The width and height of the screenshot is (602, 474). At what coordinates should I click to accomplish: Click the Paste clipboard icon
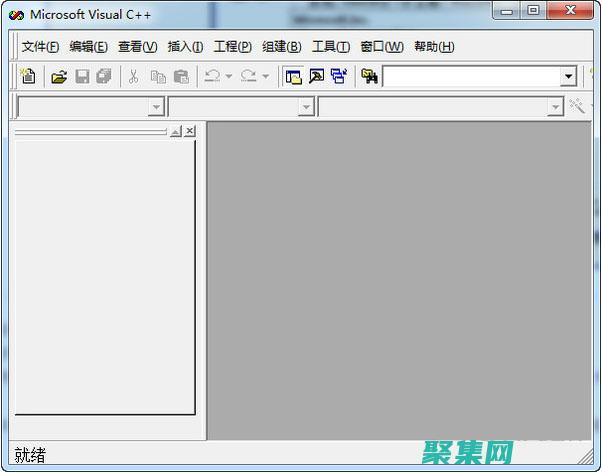[x=181, y=77]
